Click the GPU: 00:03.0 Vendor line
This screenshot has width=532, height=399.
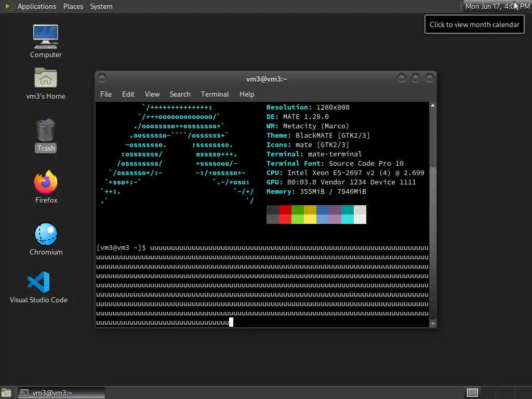tap(341, 182)
